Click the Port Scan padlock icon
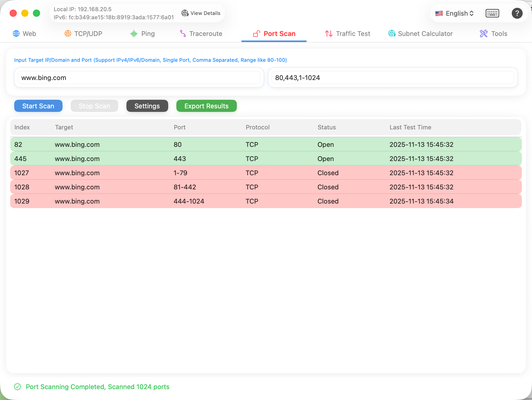This screenshot has width=532, height=400. [256, 33]
